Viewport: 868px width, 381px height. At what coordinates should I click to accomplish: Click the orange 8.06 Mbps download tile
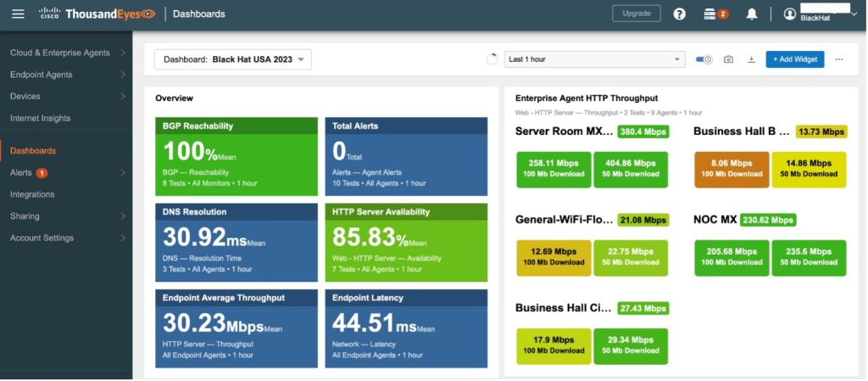pyautogui.click(x=731, y=169)
